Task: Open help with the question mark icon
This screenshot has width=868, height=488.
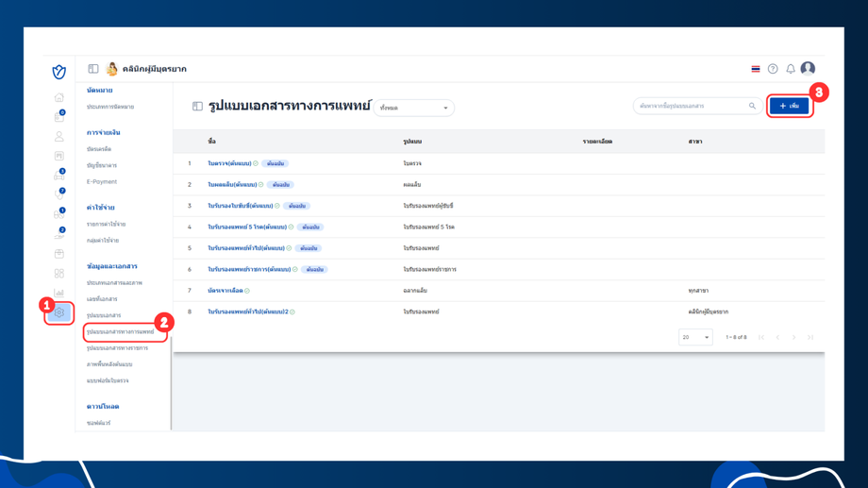Action: click(773, 69)
